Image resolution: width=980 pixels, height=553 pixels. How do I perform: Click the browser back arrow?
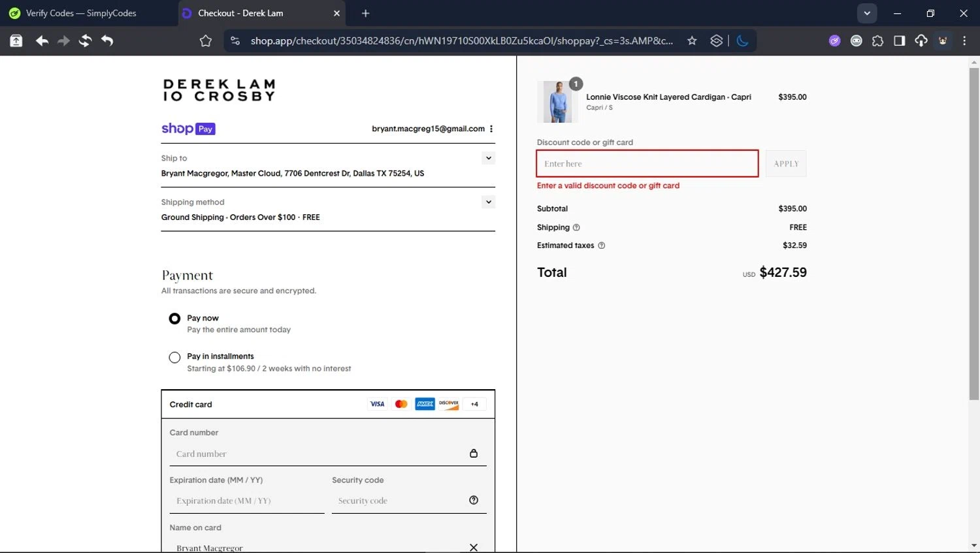click(42, 40)
